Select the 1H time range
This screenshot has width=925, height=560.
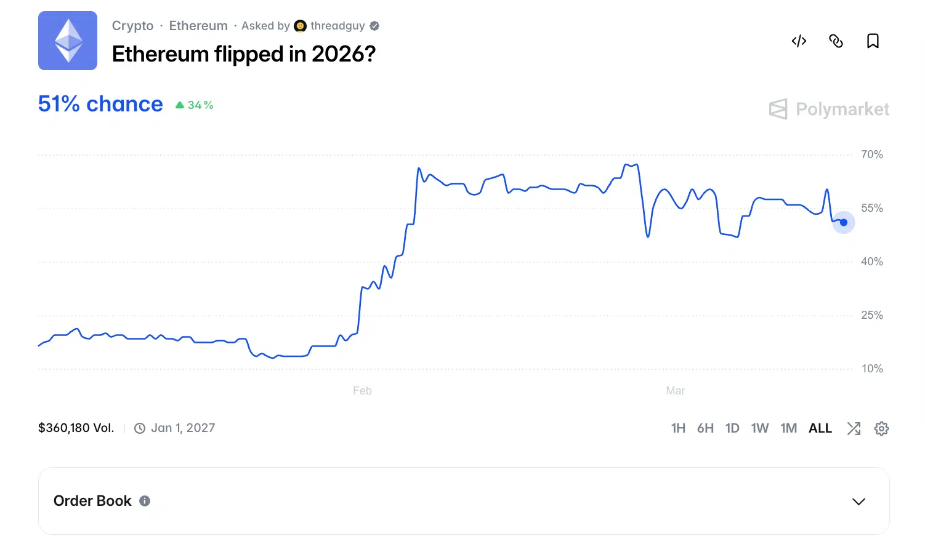(678, 428)
